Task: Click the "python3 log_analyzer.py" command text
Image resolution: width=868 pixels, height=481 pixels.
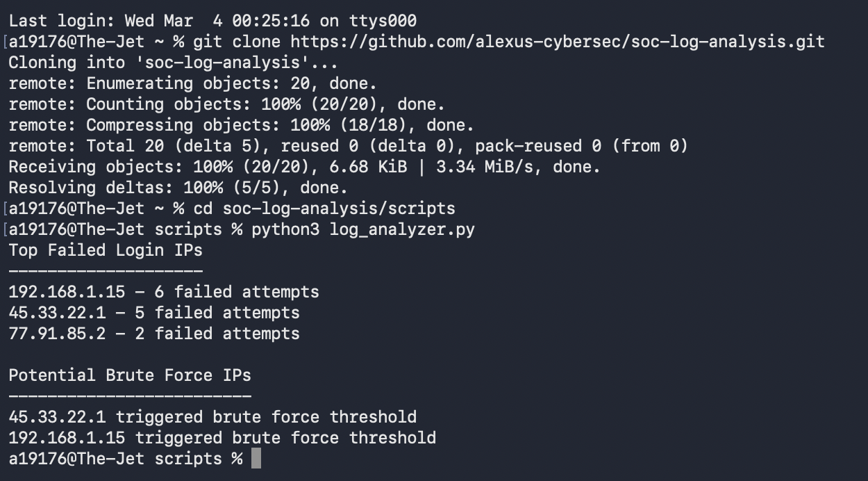Action: 363,229
